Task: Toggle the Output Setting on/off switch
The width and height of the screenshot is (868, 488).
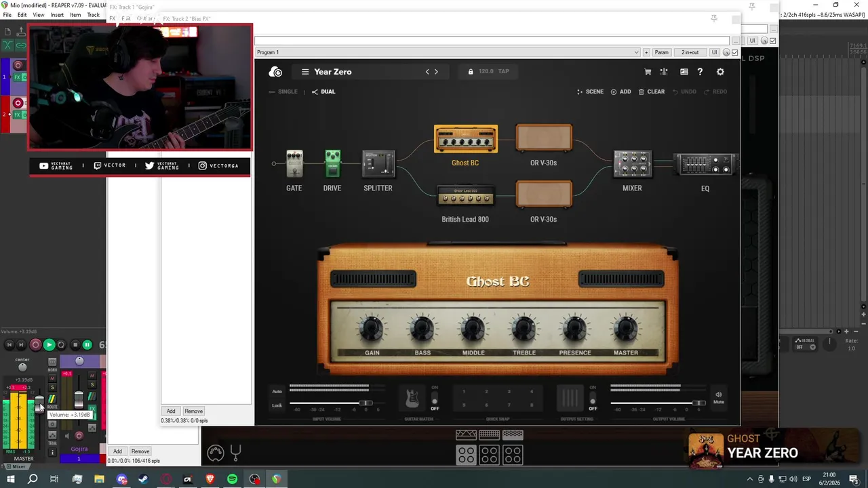Action: click(593, 398)
